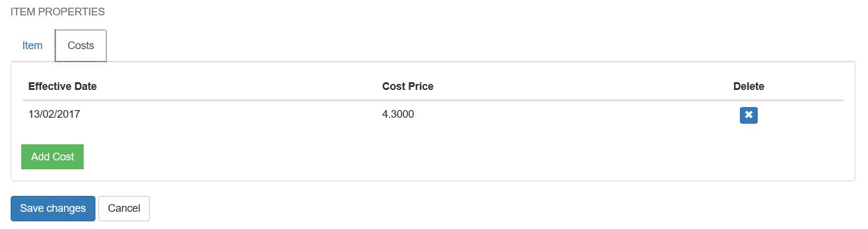This screenshot has width=868, height=229.
Task: Select the 4.3000 cost price value
Action: [398, 114]
